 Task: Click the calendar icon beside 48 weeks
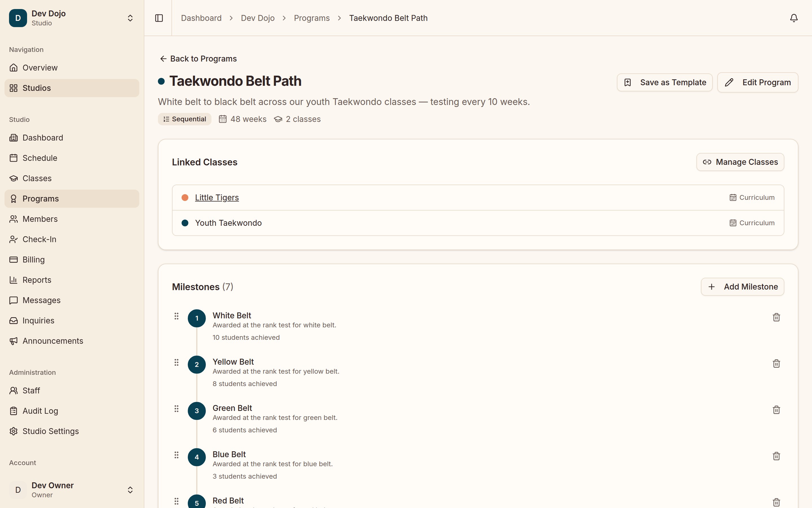click(222, 119)
